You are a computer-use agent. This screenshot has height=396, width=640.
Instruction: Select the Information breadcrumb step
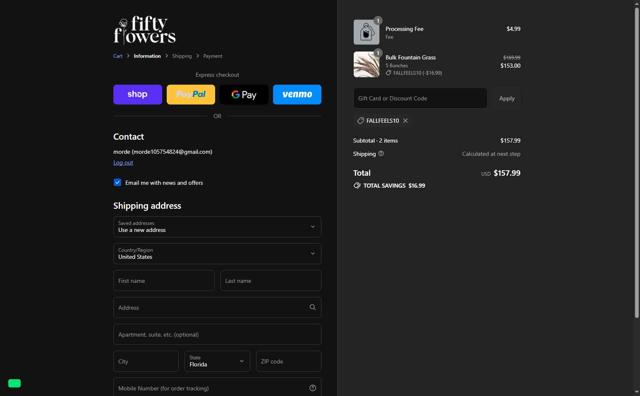point(147,56)
